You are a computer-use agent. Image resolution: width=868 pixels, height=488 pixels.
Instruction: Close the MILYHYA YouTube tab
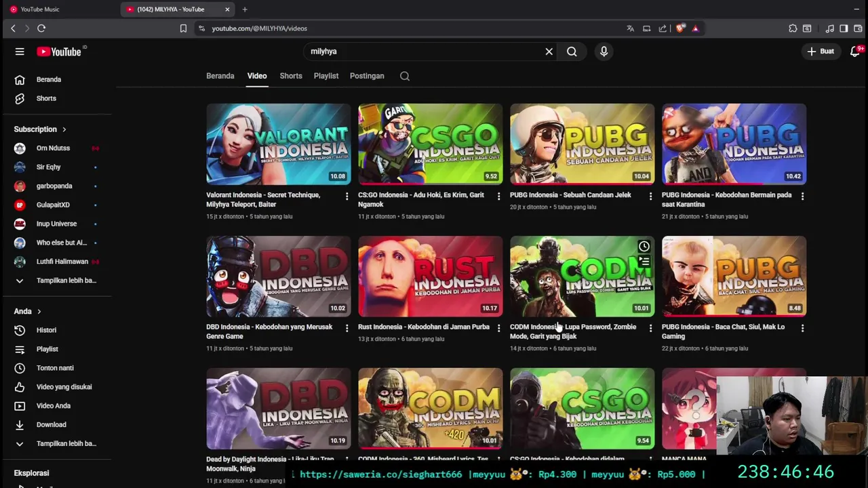pyautogui.click(x=227, y=9)
